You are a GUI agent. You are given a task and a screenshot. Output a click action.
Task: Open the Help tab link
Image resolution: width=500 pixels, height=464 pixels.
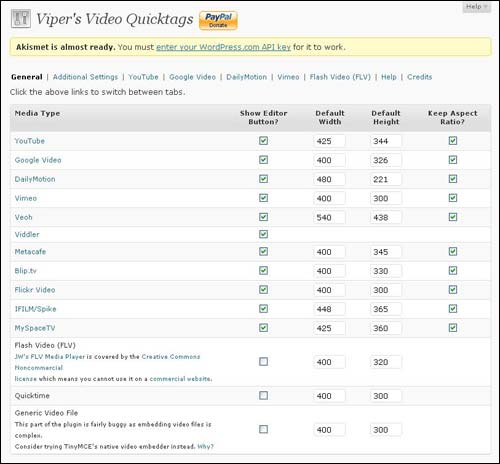pos(389,77)
